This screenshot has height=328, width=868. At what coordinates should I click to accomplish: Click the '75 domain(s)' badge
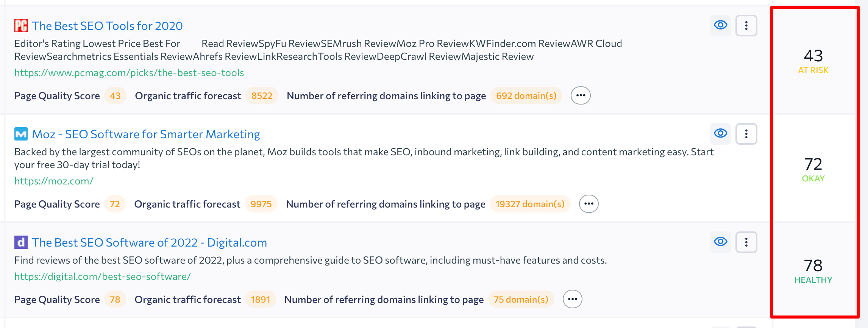click(x=521, y=300)
